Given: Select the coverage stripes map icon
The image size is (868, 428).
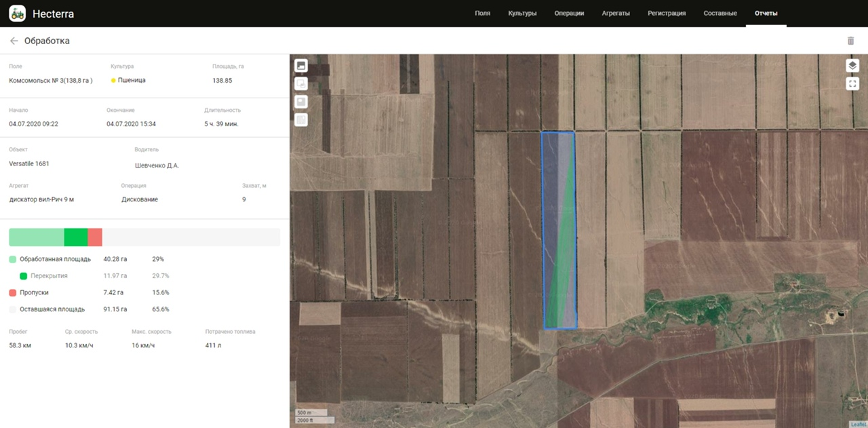Looking at the screenshot, I should (x=300, y=119).
